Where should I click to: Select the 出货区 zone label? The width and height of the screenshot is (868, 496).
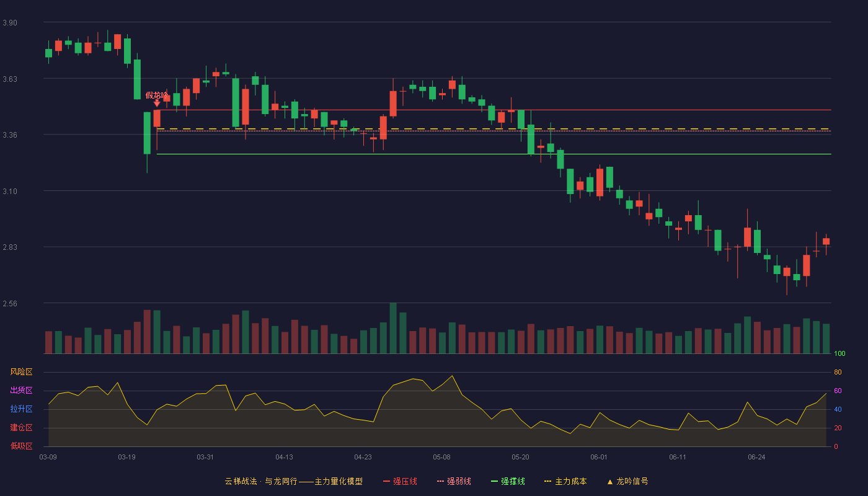pyautogui.click(x=21, y=391)
